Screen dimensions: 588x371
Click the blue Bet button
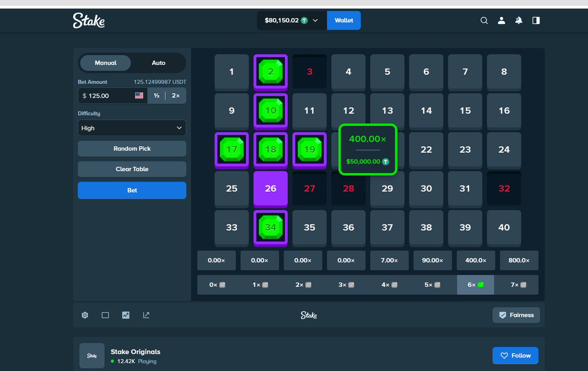[x=132, y=190]
